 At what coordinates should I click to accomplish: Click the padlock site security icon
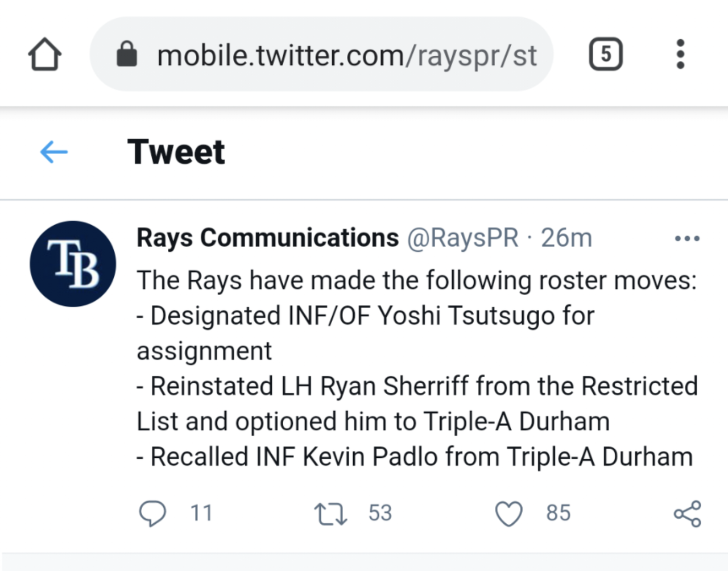127,55
